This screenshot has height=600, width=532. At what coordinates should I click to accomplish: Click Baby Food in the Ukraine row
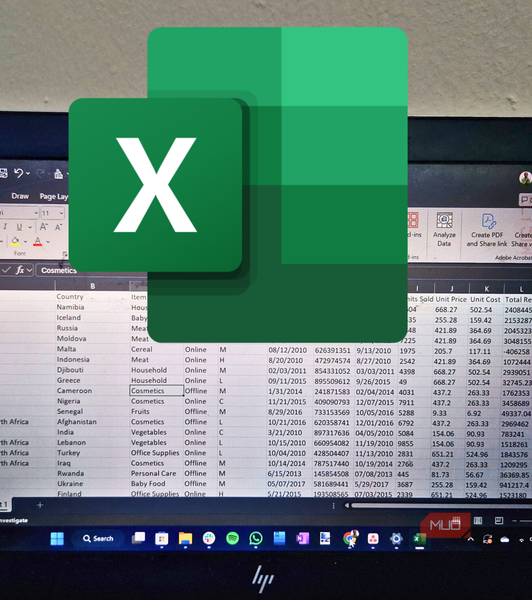[148, 484]
